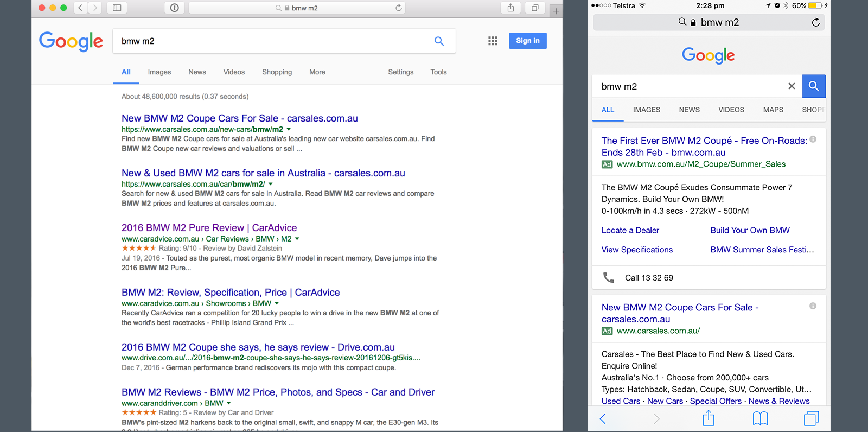
Task: Tap Build Your Own BMW sitelink
Action: [x=750, y=230]
